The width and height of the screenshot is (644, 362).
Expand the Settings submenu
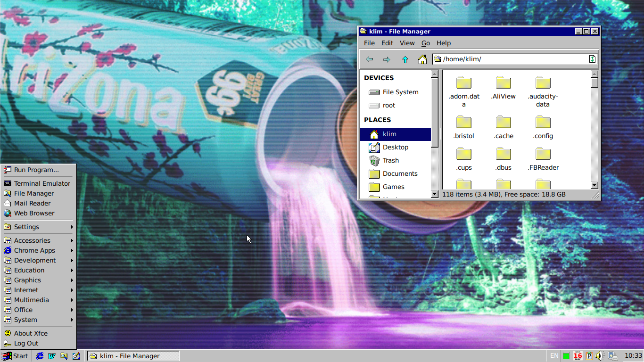point(39,227)
